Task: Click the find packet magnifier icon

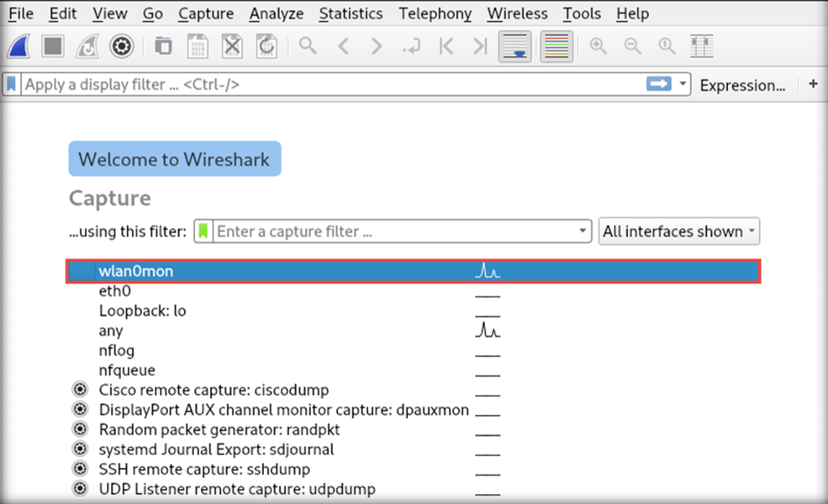Action: (x=308, y=46)
